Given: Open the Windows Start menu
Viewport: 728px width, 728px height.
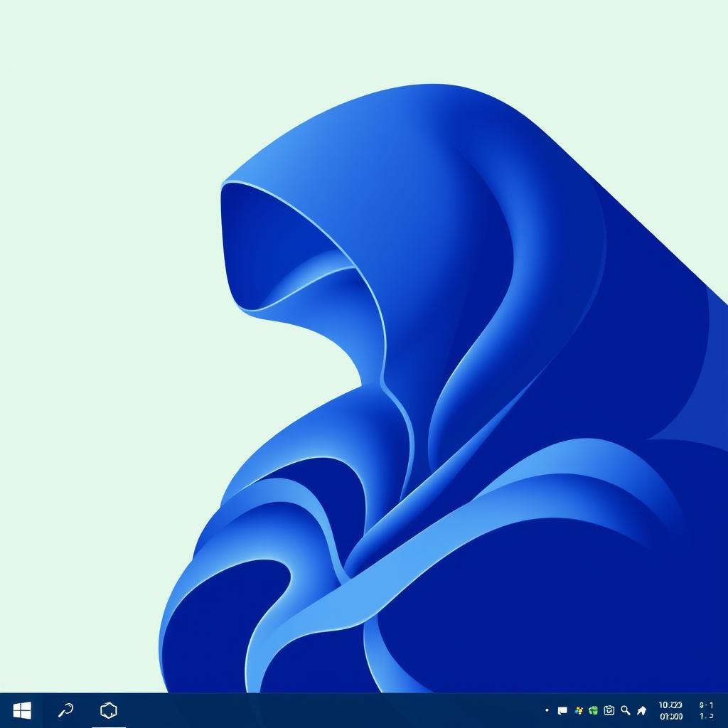Looking at the screenshot, I should 22,710.
